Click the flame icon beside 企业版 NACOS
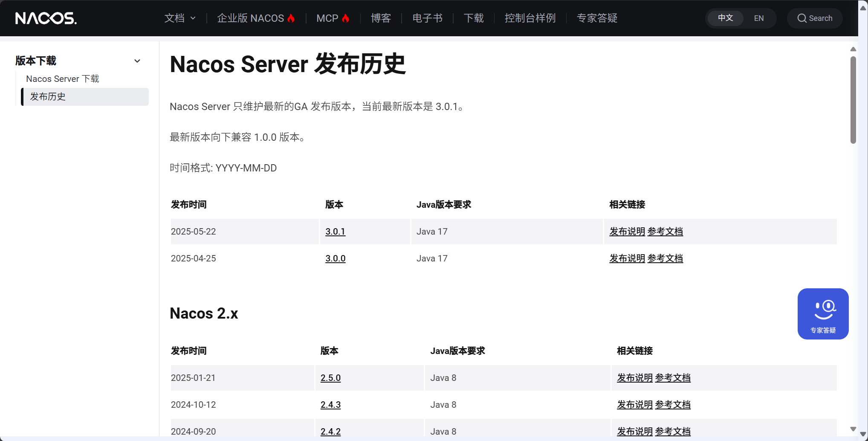Image resolution: width=868 pixels, height=441 pixels. 291,18
